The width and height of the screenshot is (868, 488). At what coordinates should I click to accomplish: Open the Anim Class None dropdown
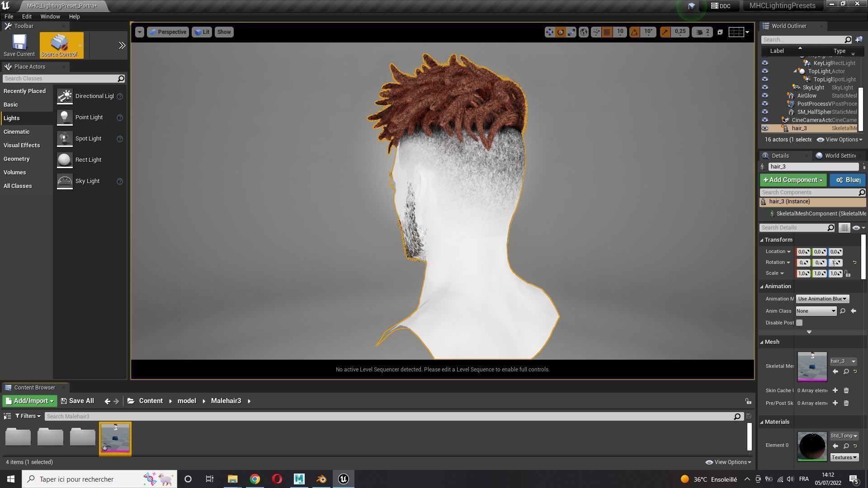click(x=816, y=311)
